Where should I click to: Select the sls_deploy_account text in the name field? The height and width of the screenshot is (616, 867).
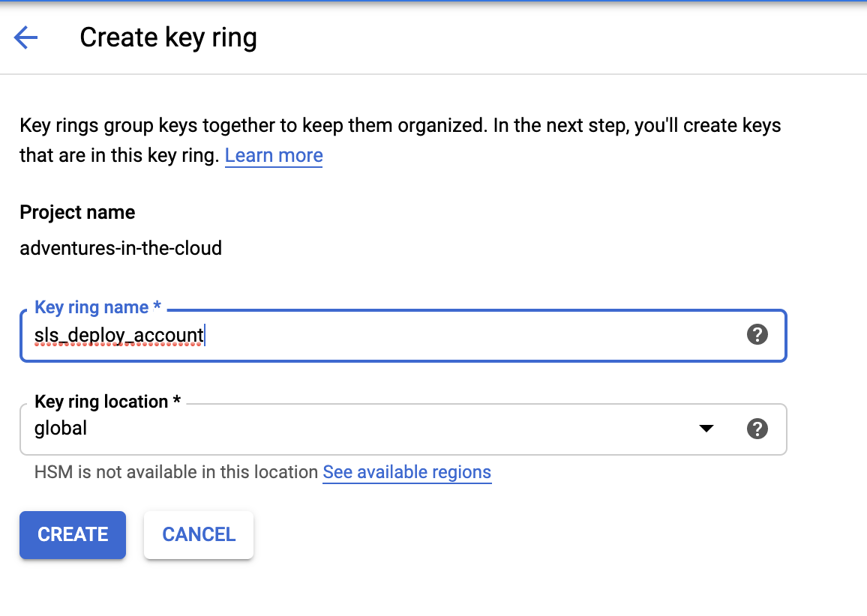point(120,335)
